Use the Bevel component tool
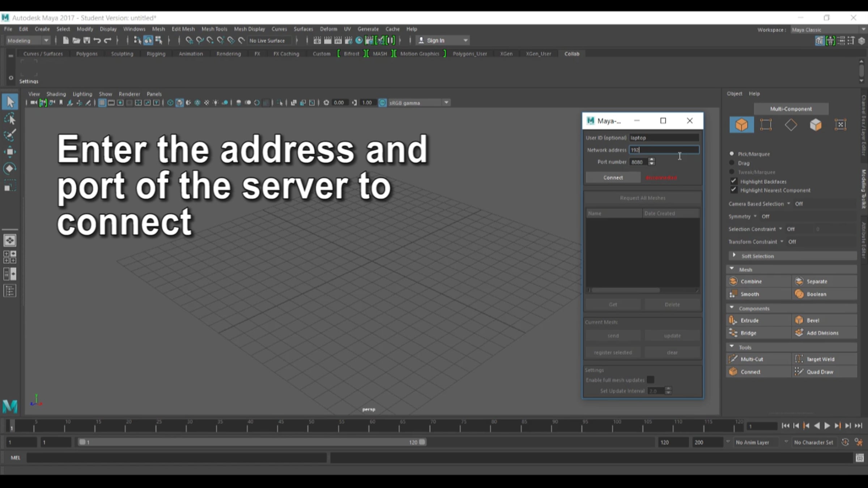Viewport: 868px width, 488px height. tap(824, 320)
